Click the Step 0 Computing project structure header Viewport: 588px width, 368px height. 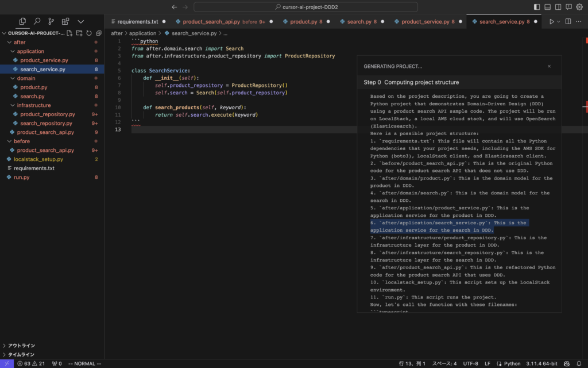click(459, 83)
